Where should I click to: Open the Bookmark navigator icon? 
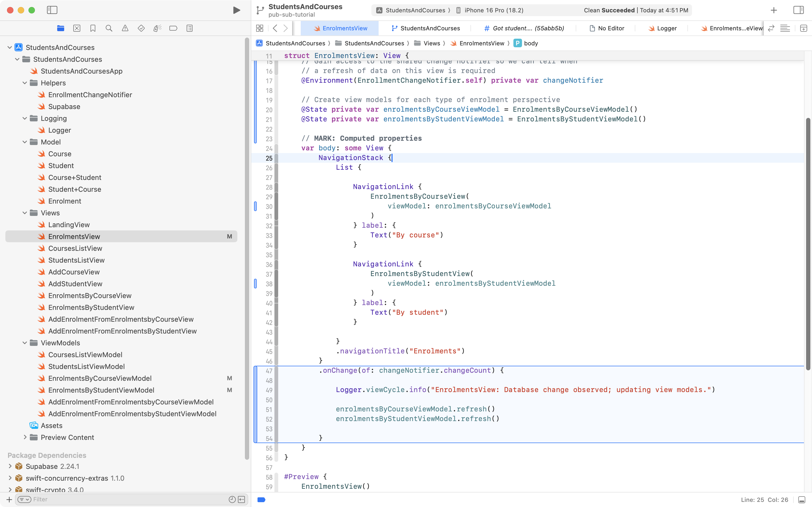93,28
